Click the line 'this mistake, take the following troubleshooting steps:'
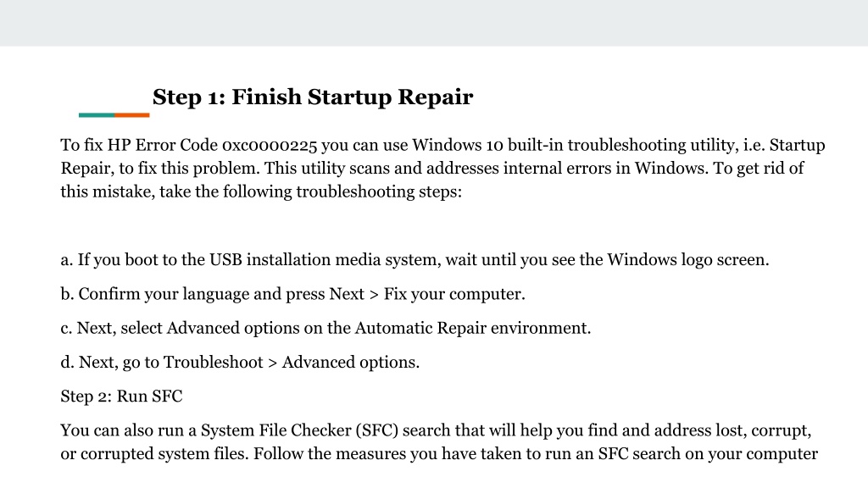The image size is (868, 488). 261,192
